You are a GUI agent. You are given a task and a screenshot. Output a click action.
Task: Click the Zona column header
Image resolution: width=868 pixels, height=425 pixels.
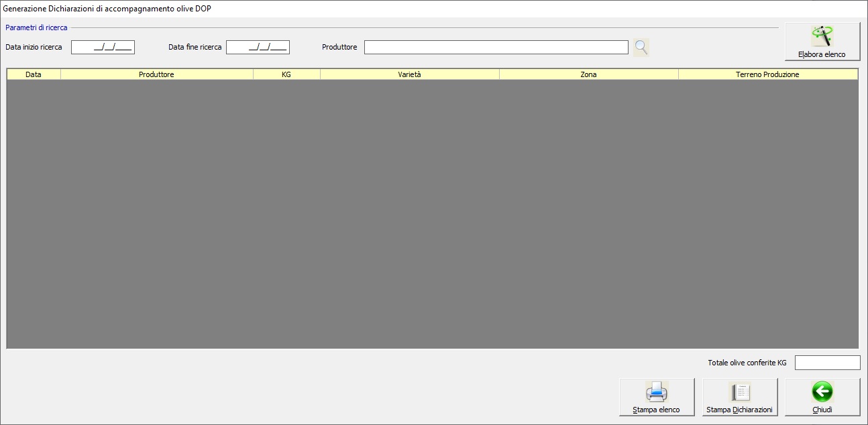(x=588, y=74)
